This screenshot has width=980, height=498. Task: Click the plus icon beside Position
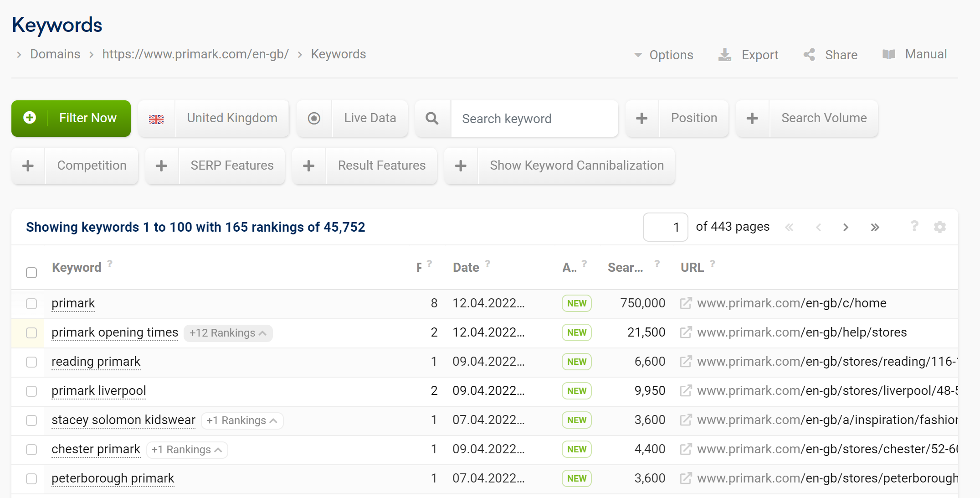click(641, 119)
